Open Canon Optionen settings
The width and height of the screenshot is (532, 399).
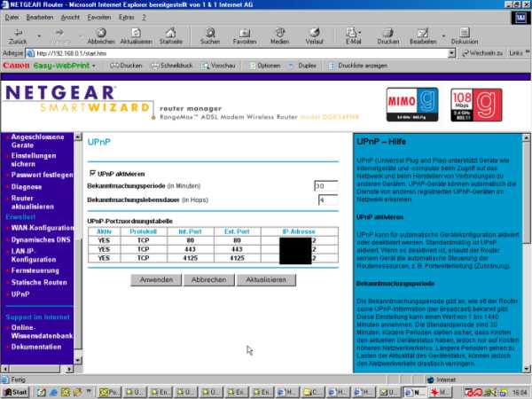click(264, 66)
